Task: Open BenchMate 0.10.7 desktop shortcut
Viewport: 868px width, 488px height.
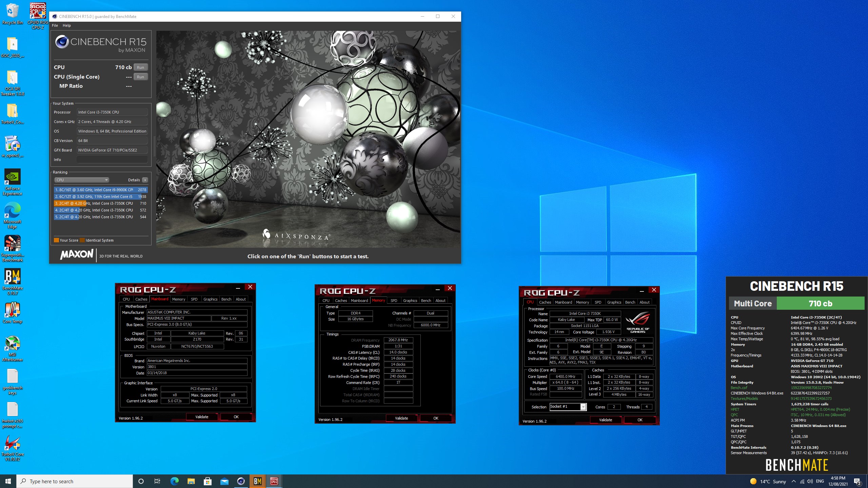Action: pos(12,282)
